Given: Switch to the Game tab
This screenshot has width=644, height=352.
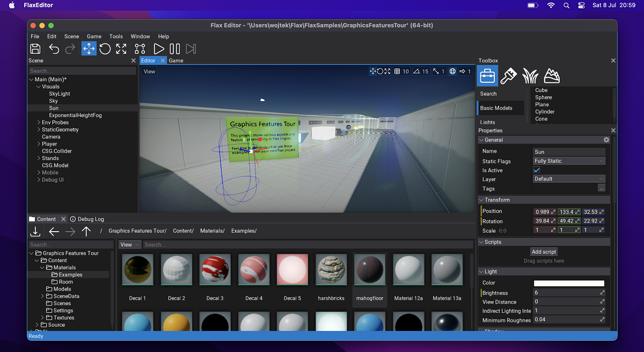Looking at the screenshot, I should tap(176, 61).
